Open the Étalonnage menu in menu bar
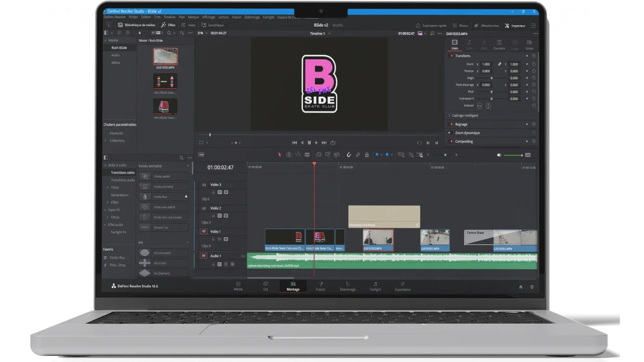The width and height of the screenshot is (644, 362). coord(252,17)
